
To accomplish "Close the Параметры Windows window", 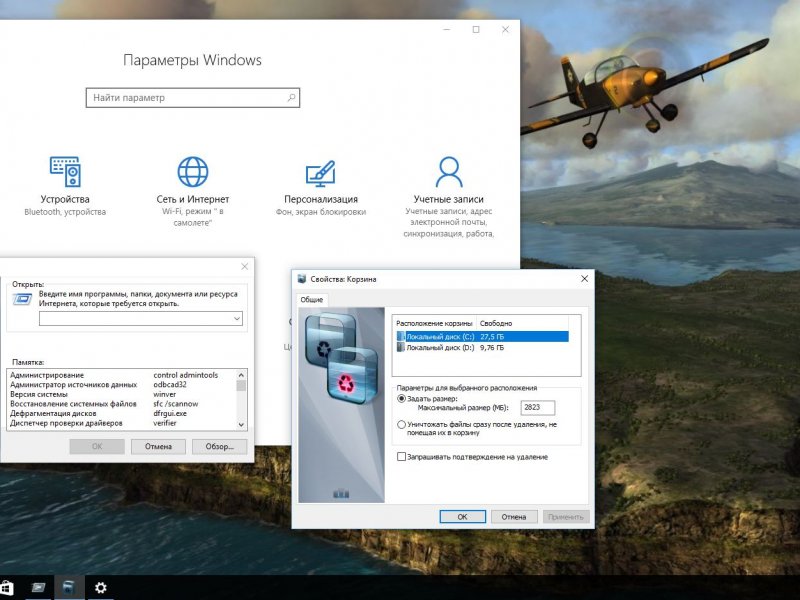I will point(505,30).
